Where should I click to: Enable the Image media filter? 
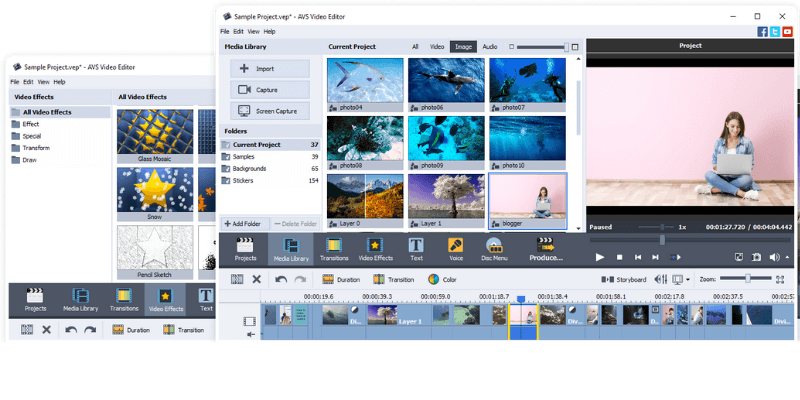pyautogui.click(x=463, y=46)
